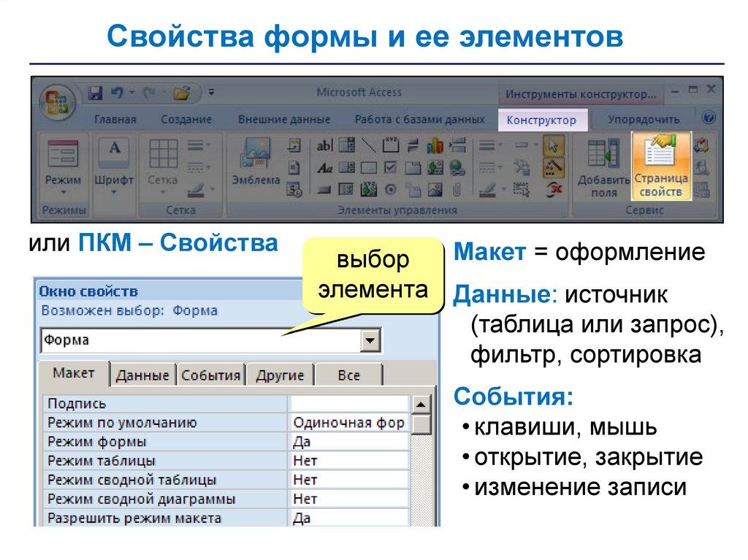
Task: Open the Режим view dropdown
Action: [63, 167]
